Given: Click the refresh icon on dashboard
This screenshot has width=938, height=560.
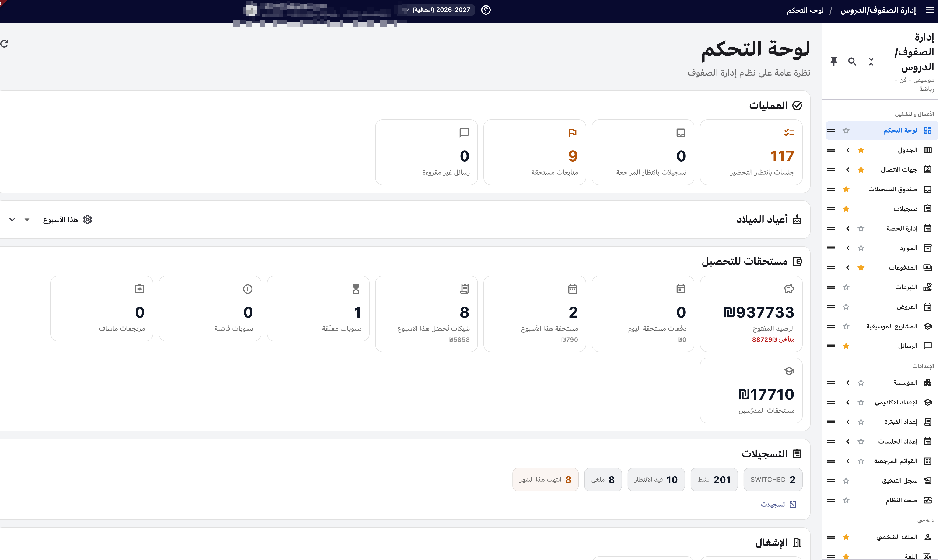Looking at the screenshot, I should point(4,44).
